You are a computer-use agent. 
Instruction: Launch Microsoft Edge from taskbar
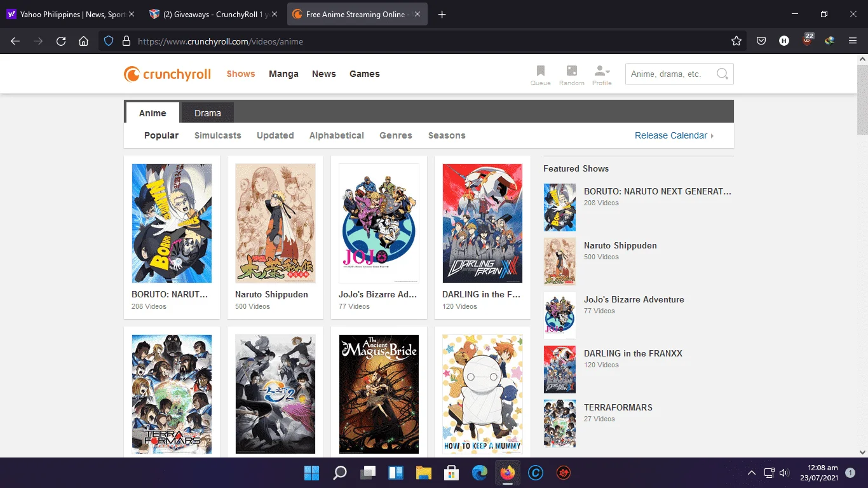[480, 473]
